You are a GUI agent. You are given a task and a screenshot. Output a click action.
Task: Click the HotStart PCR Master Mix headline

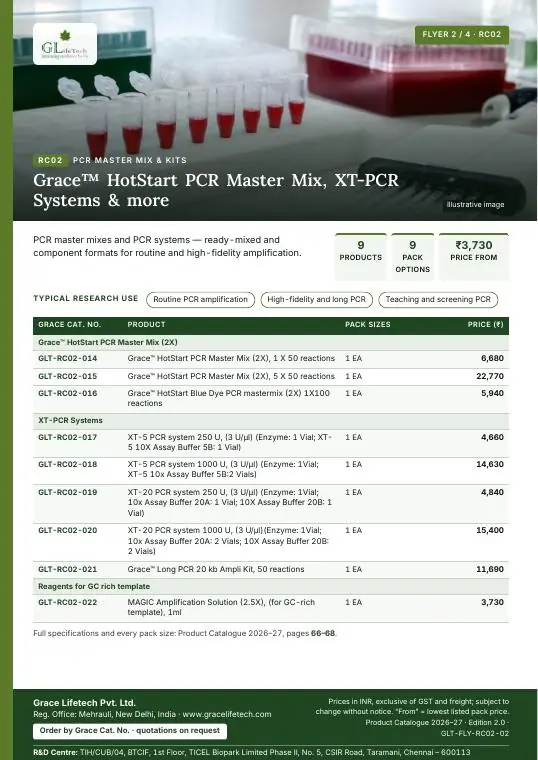point(216,190)
